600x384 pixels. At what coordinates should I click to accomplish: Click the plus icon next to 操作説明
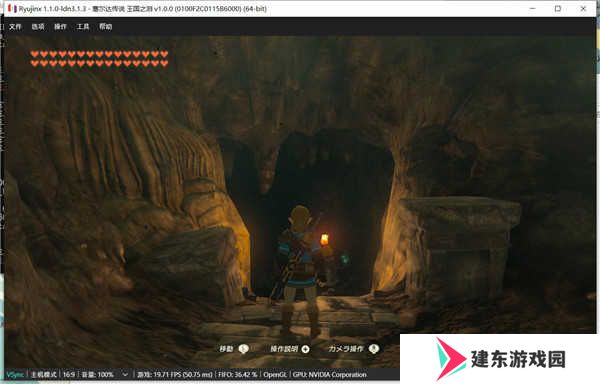coord(305,349)
